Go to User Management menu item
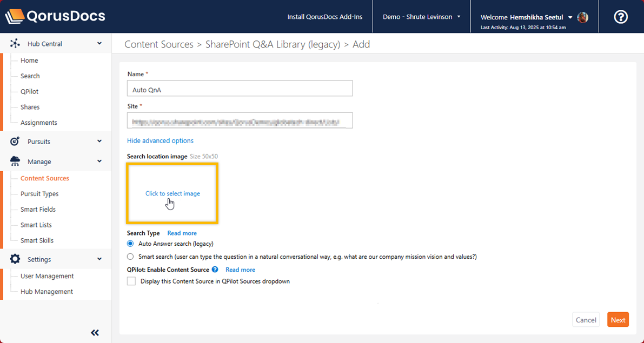644x343 pixels. pyautogui.click(x=47, y=276)
